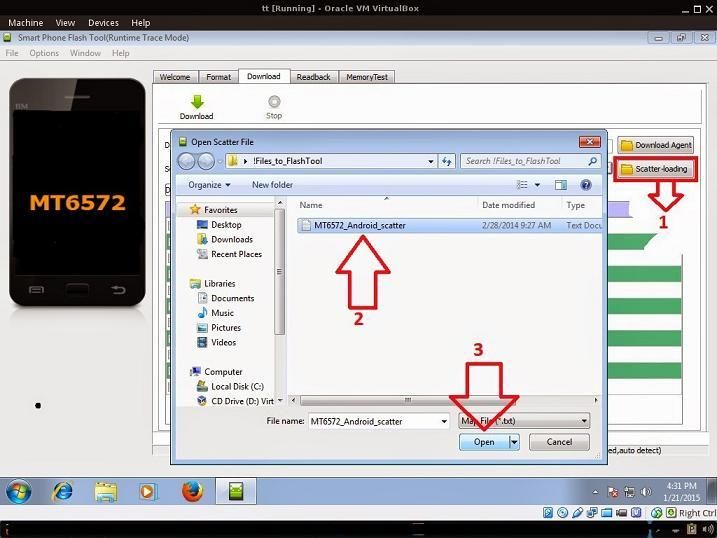
Task: Select Local Disk (C:)
Action: tap(237, 386)
